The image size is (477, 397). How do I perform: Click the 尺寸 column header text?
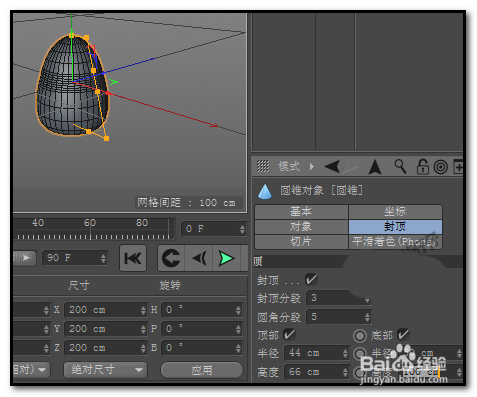tap(79, 285)
